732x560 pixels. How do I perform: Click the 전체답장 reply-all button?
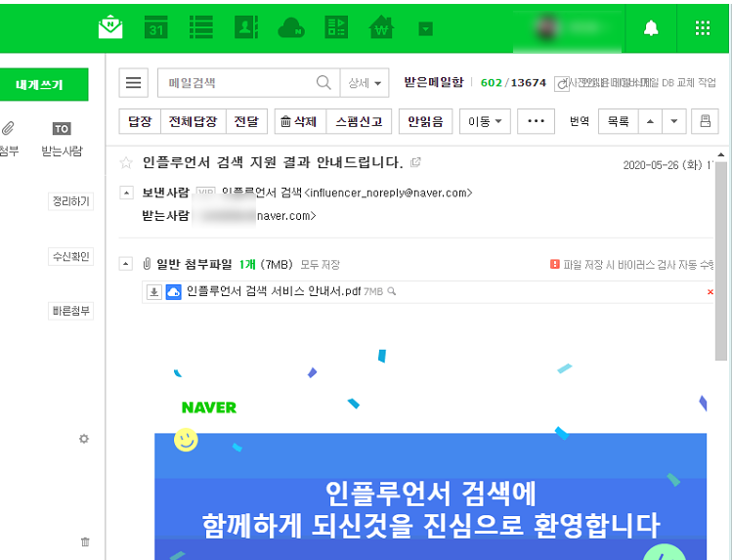(x=194, y=121)
